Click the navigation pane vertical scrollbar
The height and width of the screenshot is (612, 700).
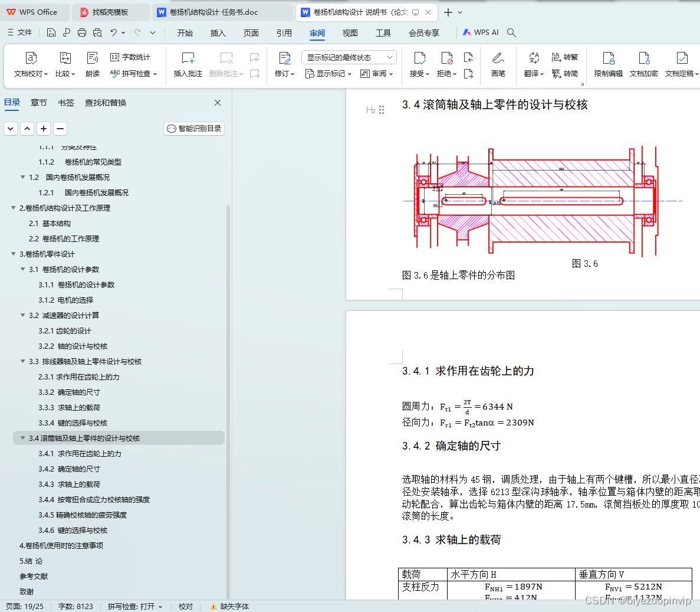click(x=228, y=402)
